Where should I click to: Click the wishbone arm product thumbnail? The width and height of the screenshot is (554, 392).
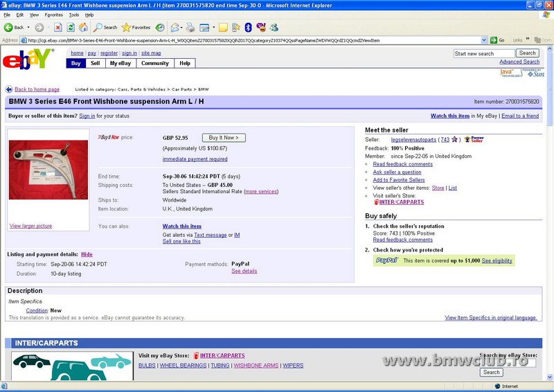tap(48, 170)
